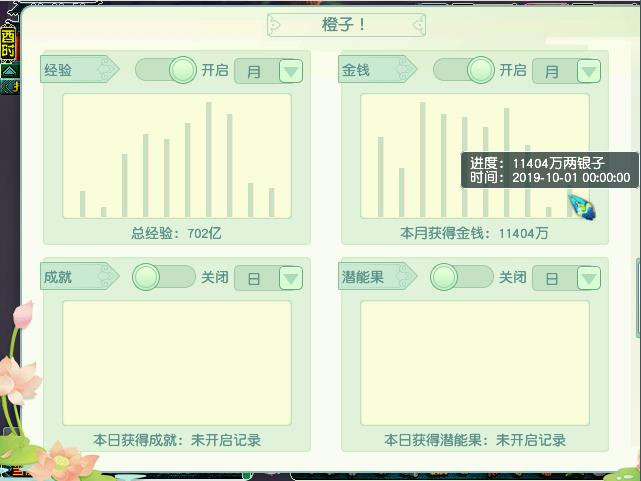641x481 pixels.
Task: Click the 日 field in 成就 panel
Action: [257, 278]
